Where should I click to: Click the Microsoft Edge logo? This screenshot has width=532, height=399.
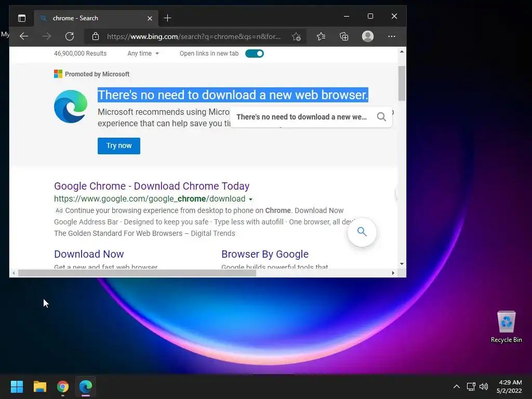point(71,107)
